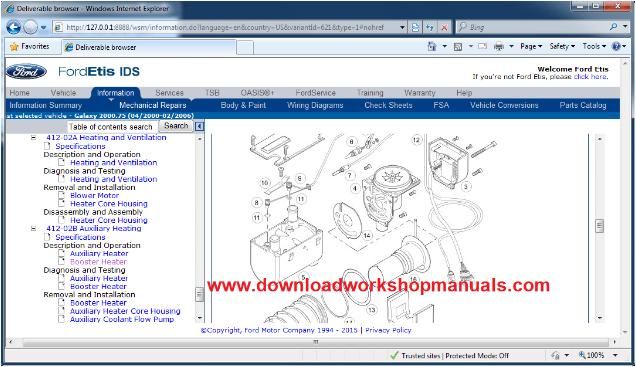Open the Print options dropdown arrow

pyautogui.click(x=511, y=47)
